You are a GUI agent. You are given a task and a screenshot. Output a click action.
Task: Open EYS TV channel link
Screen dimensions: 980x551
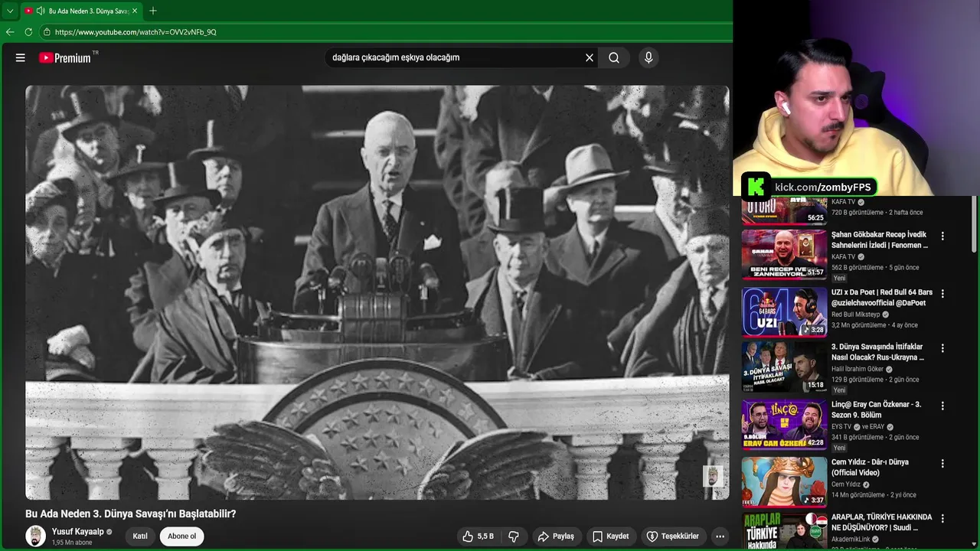tap(841, 427)
